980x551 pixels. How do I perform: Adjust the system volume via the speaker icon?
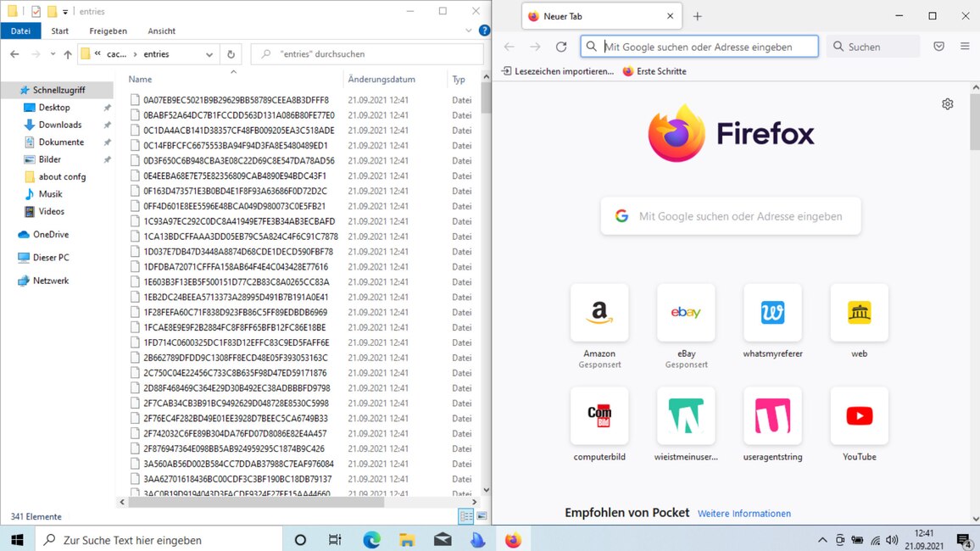(892, 539)
